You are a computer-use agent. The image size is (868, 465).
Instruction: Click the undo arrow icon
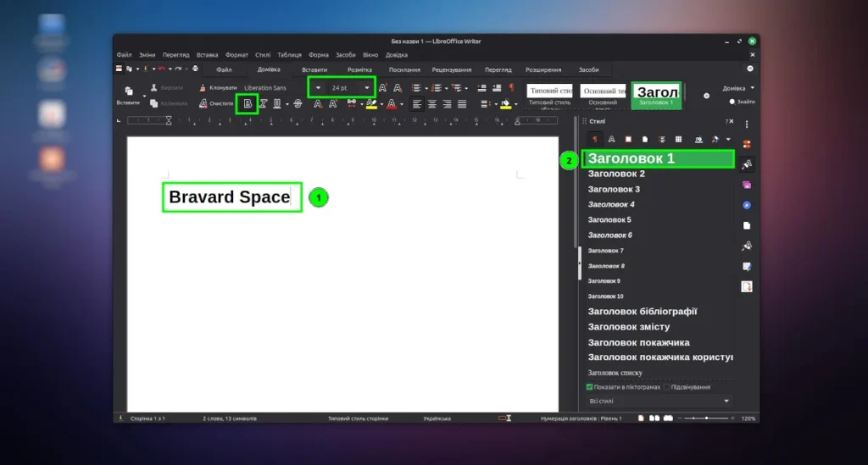tap(162, 69)
